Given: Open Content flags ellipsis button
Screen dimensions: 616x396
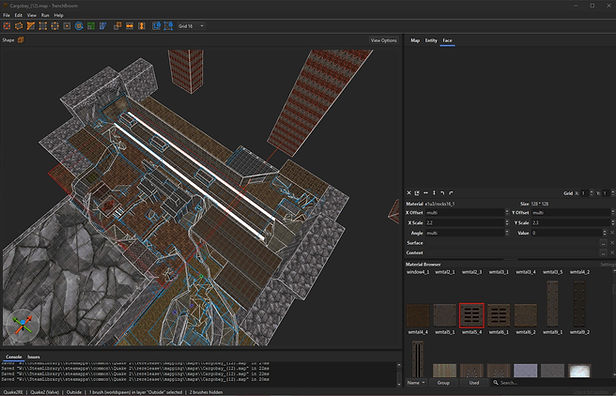Looking at the screenshot, I should click(603, 253).
